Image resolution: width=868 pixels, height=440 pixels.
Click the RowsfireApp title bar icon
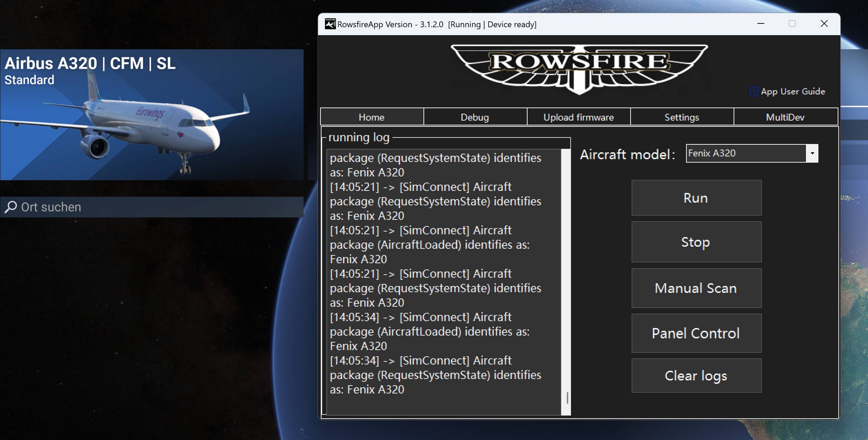pyautogui.click(x=330, y=24)
